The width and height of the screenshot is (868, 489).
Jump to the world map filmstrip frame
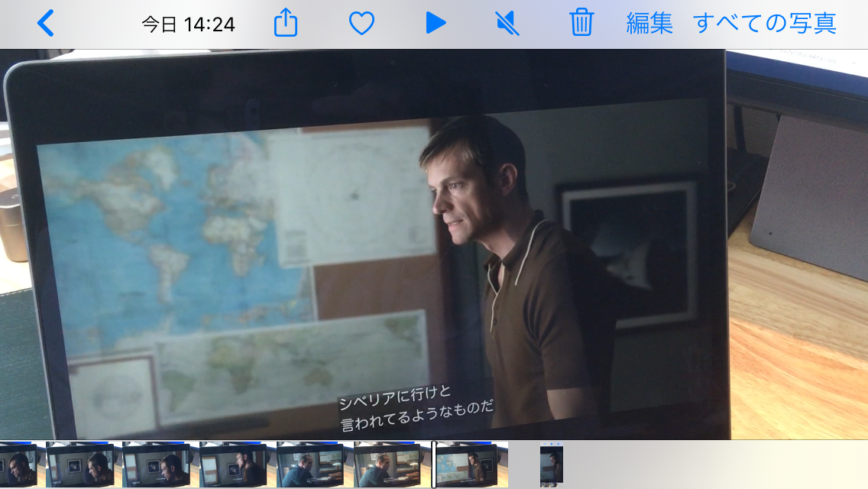coord(472,465)
